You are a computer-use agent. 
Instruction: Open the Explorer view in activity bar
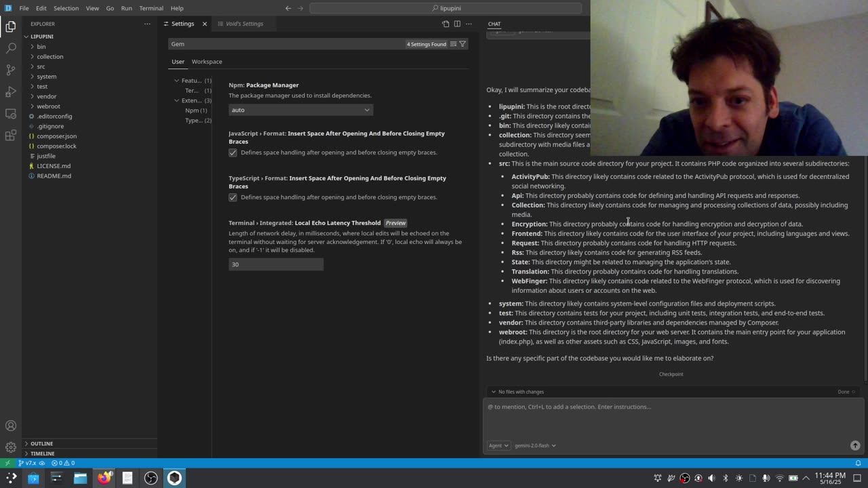[x=10, y=26]
